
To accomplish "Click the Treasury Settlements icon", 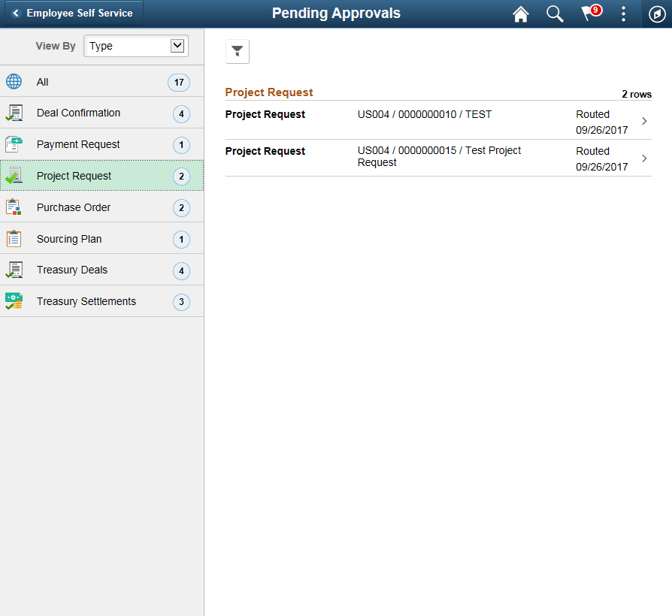I will point(14,300).
